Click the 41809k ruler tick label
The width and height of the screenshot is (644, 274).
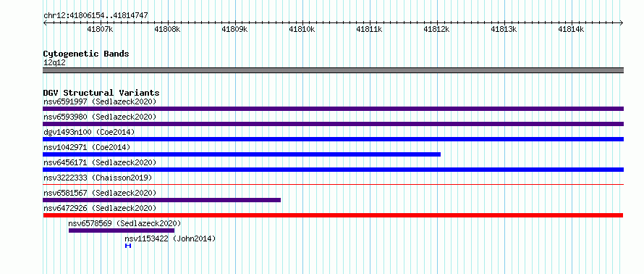pos(234,29)
